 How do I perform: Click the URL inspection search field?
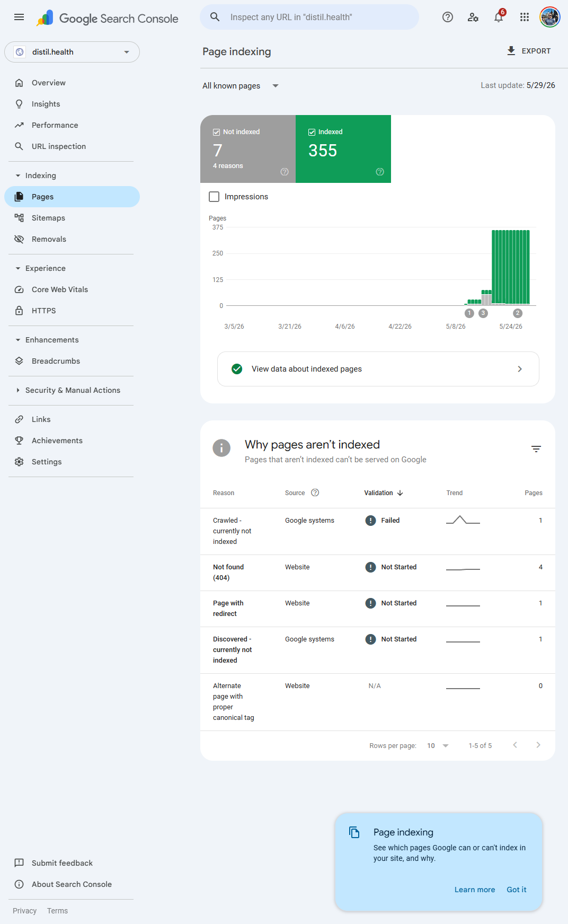(x=309, y=17)
